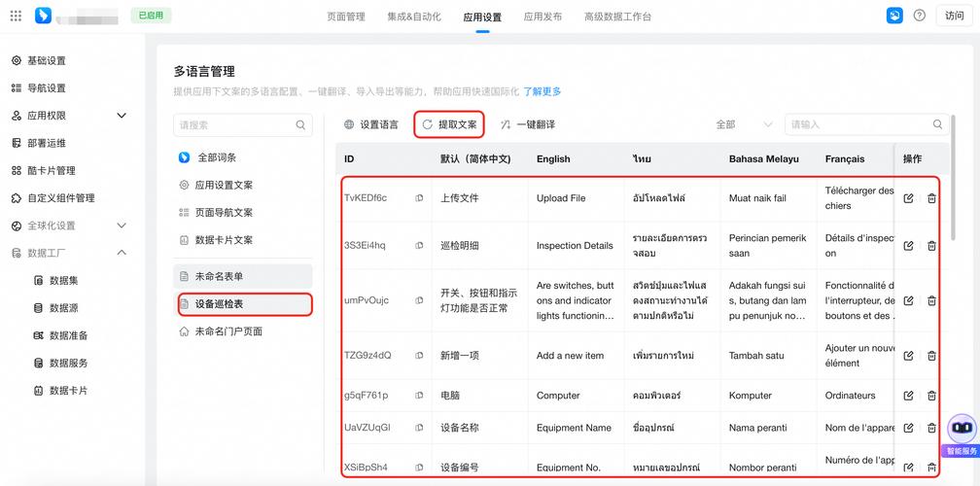
Task: Edit the 巡检明细 row
Action: (x=909, y=246)
